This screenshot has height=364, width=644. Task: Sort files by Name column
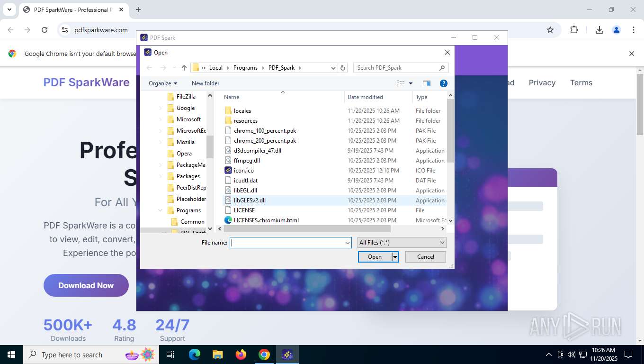pos(282,97)
